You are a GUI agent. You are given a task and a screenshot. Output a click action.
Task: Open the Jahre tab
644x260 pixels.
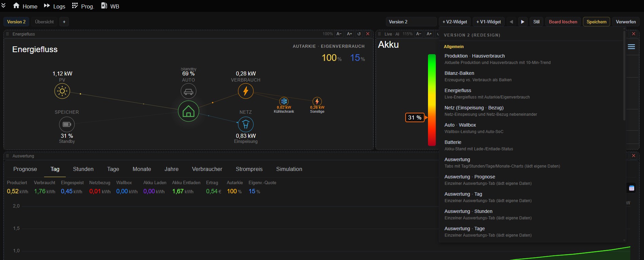171,169
